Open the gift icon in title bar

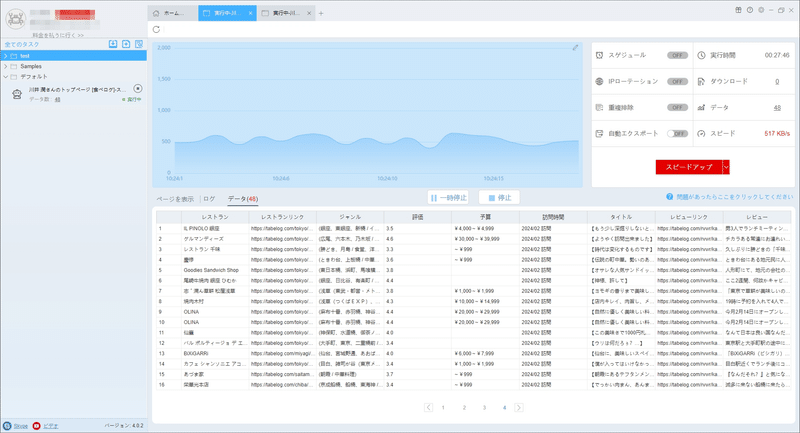coord(738,10)
